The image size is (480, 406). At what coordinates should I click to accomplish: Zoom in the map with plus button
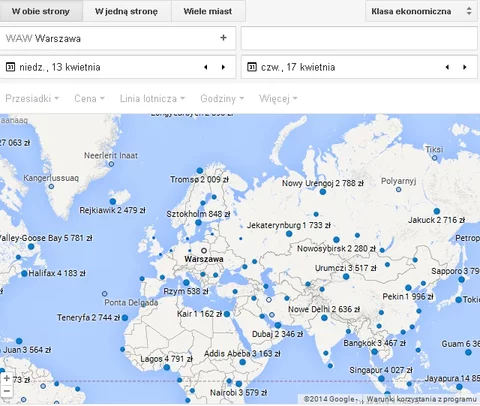[x=7, y=378]
